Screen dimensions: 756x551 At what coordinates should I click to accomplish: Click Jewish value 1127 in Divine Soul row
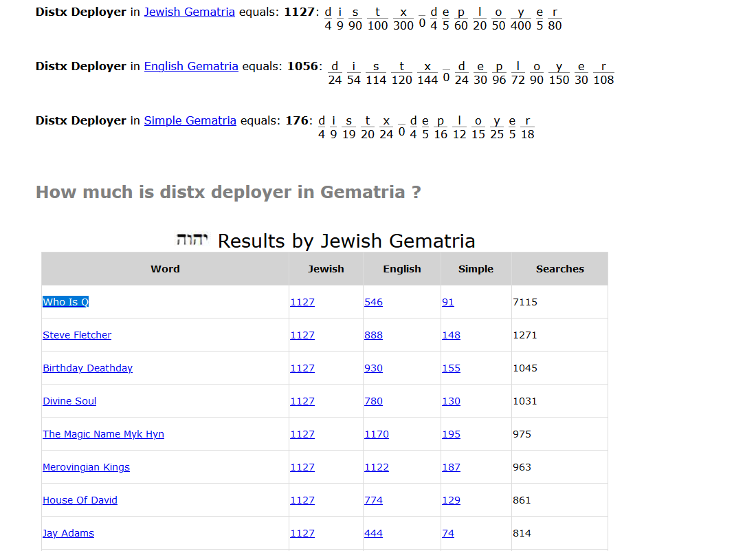click(302, 401)
